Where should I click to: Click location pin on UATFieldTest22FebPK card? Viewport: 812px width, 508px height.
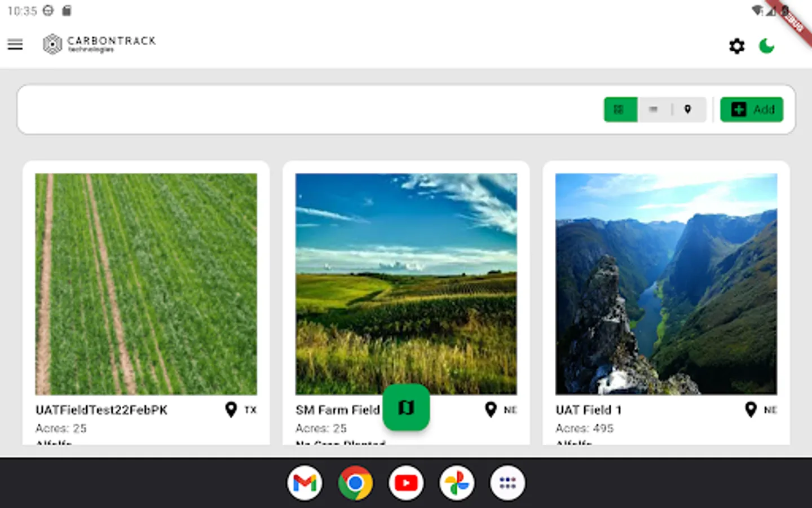[x=231, y=410]
